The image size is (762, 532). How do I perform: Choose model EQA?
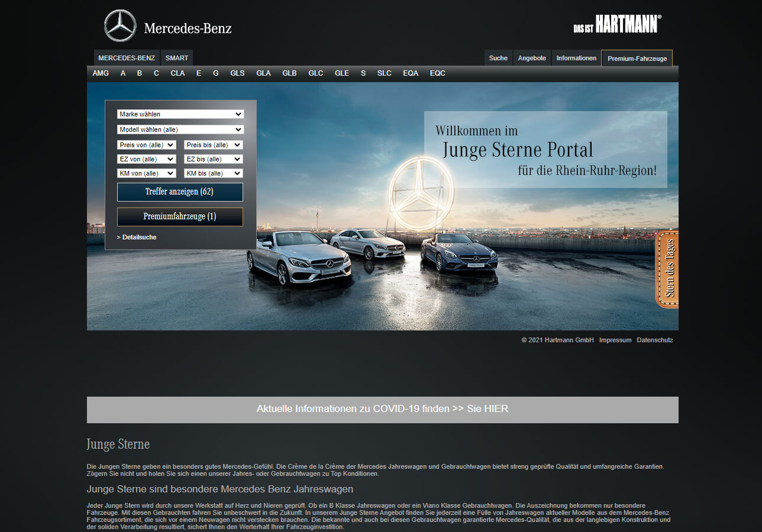411,73
